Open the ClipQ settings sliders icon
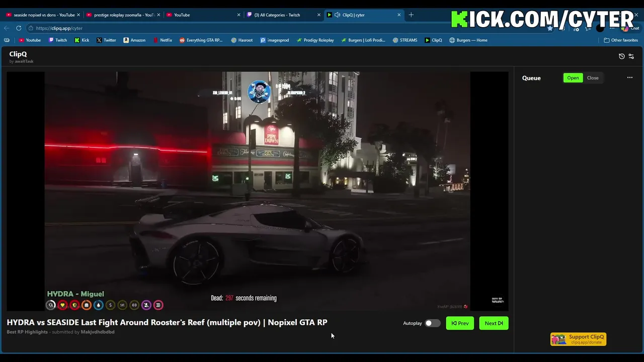 pos(631,56)
